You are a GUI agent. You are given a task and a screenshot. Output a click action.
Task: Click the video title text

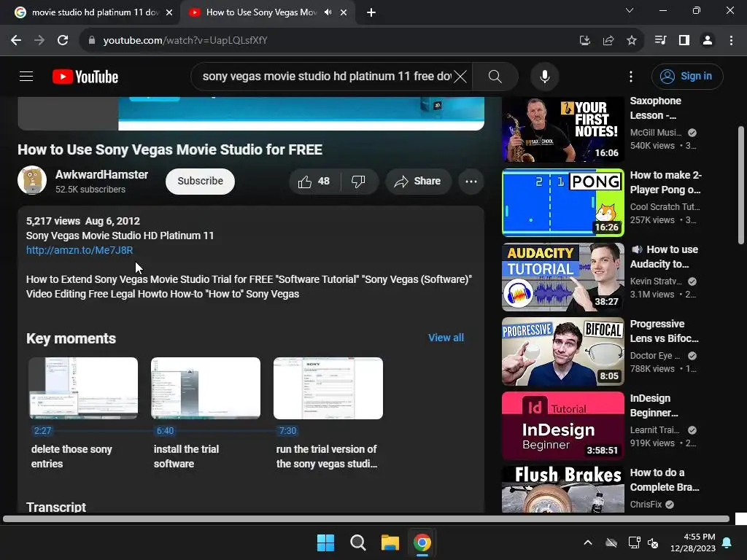[x=169, y=149]
